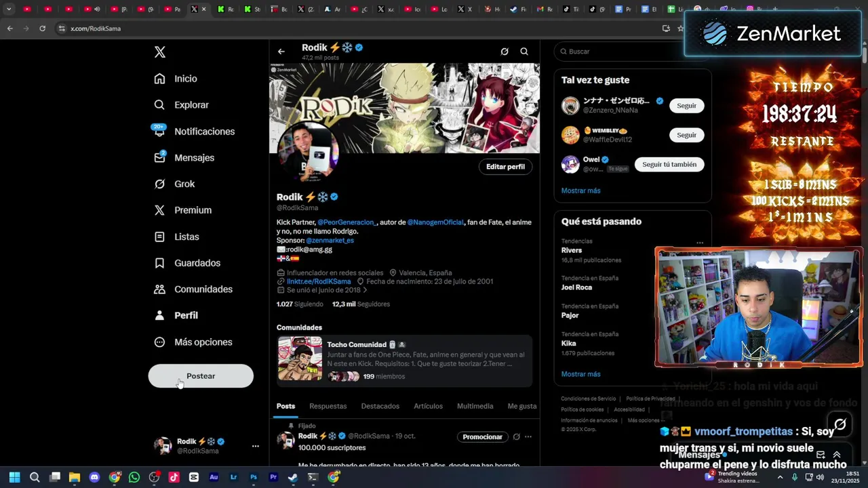Open linktr.ee/RodikSama link
The image size is (868, 488).
(x=319, y=281)
